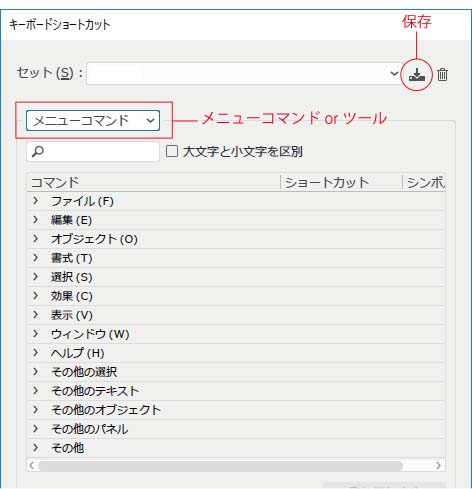Select the 効果 (C) row label
The width and height of the screenshot is (472, 489).
(71, 296)
